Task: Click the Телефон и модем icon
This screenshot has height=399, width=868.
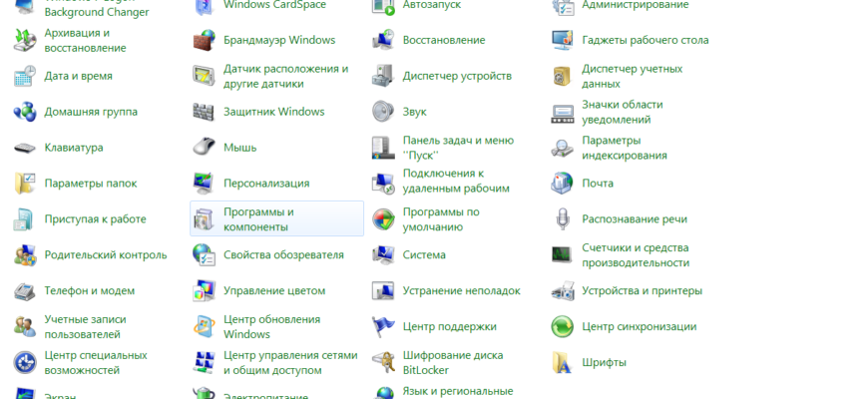Action: click(24, 290)
